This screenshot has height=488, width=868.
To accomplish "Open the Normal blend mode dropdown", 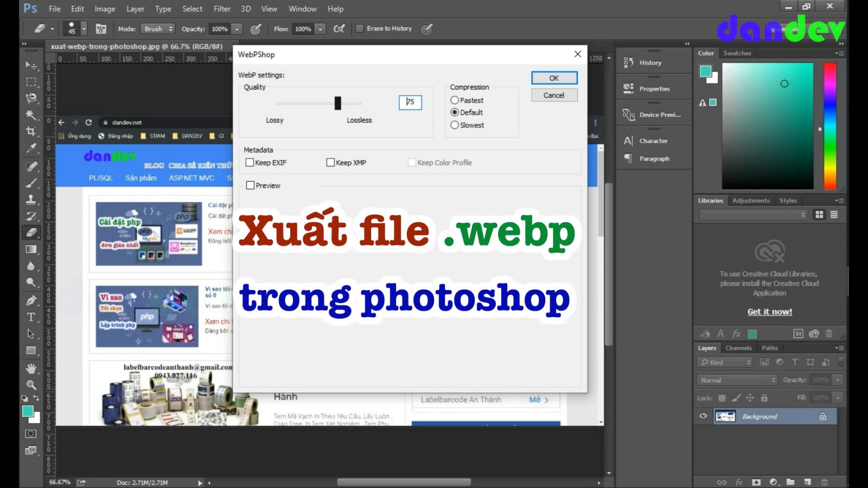I will (737, 380).
